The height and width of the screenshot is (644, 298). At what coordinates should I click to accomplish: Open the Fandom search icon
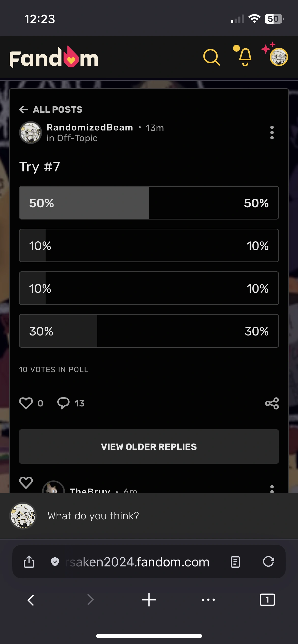tap(211, 57)
